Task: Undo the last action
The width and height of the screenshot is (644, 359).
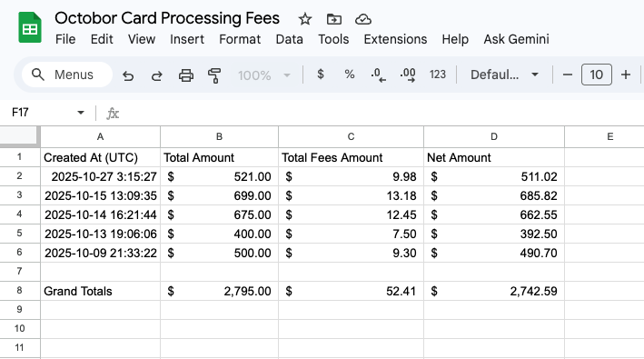Action: click(128, 75)
